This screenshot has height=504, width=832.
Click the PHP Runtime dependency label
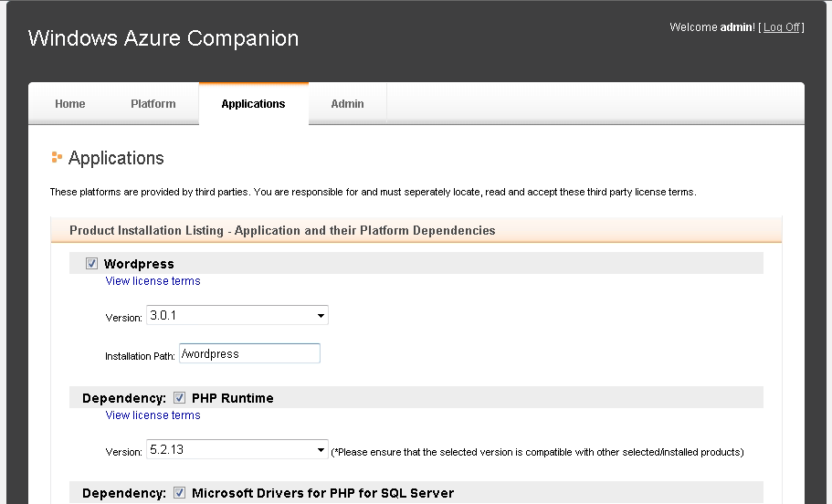click(232, 398)
